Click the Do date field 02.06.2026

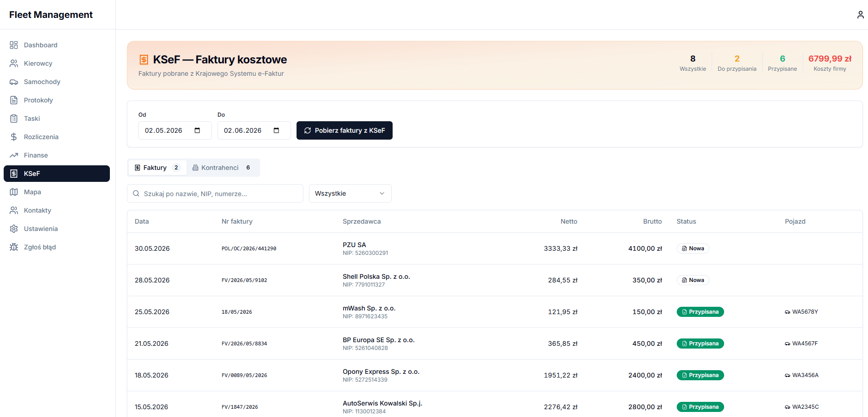(254, 130)
